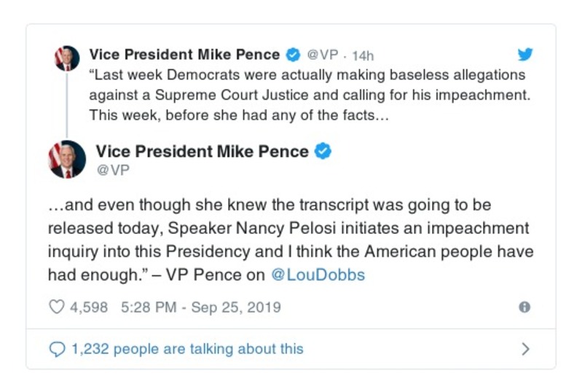Image resolution: width=582 pixels, height=392 pixels.
Task: Open the 5:28 PM - Sep 25, 2019 timestamp
Action: [x=199, y=307]
